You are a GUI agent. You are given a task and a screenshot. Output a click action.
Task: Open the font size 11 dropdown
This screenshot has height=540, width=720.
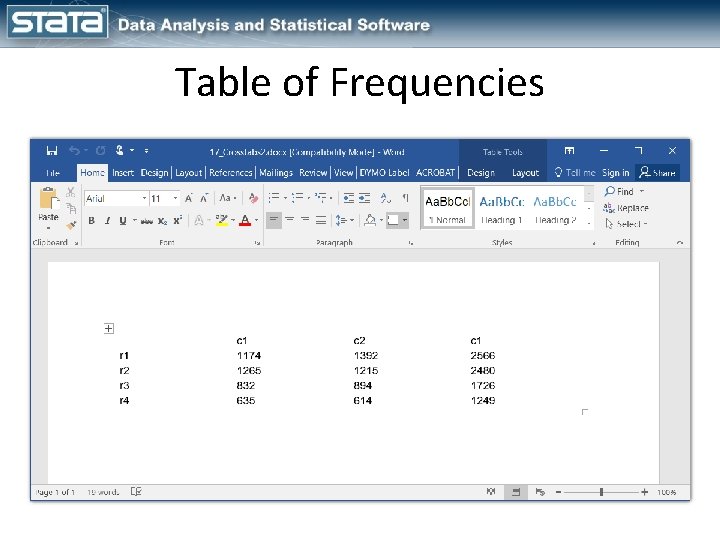click(175, 198)
